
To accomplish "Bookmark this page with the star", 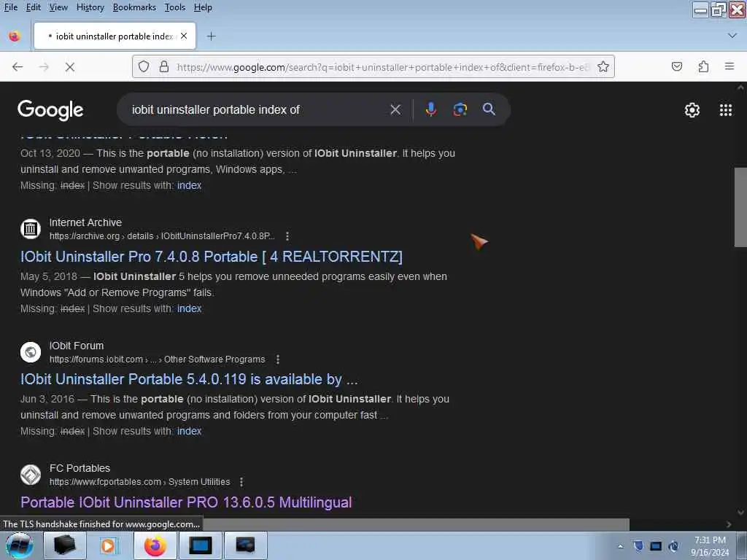I will pos(603,66).
